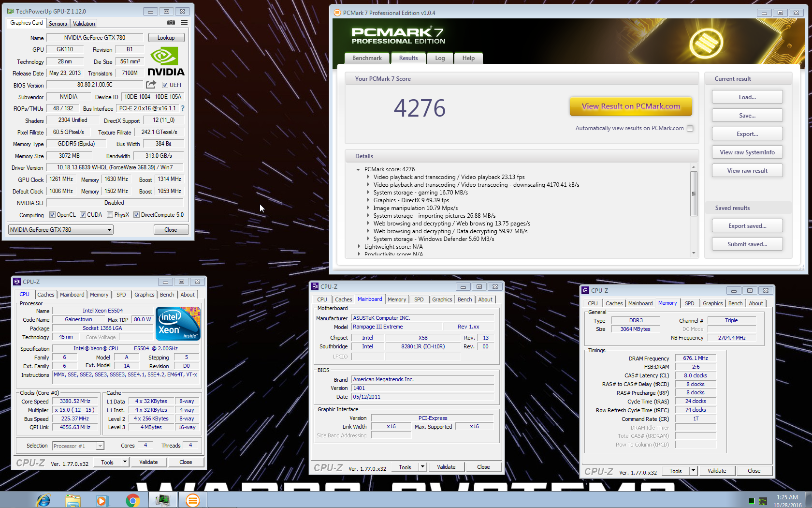Click the NVIDIA logo in GPU-Z
This screenshot has width=812, height=508.
click(166, 61)
